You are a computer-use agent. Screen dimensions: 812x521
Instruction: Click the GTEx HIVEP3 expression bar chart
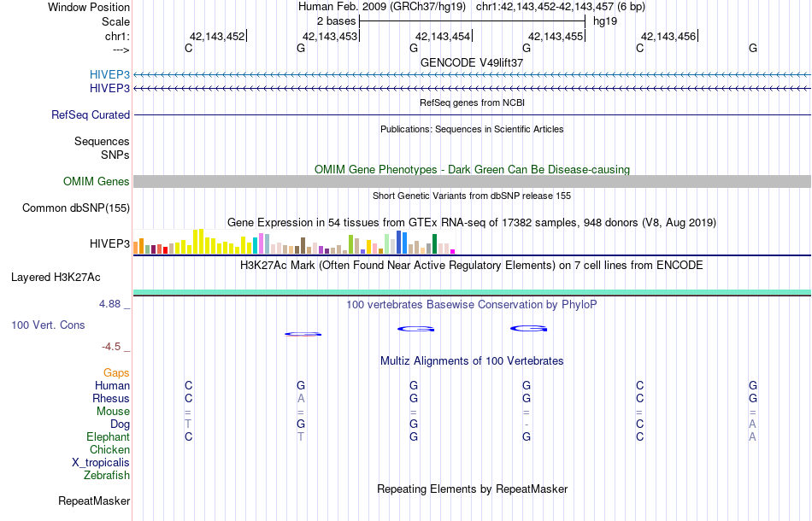point(294,242)
